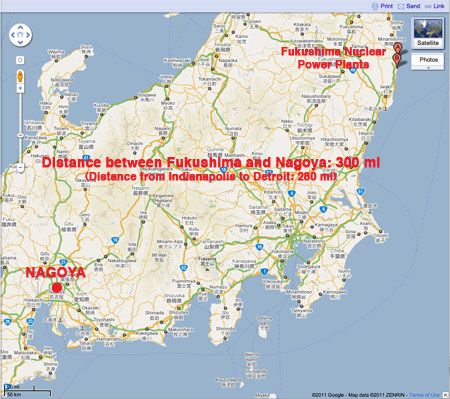Zoom out with the minus button
The image size is (450, 399).
tap(20, 168)
